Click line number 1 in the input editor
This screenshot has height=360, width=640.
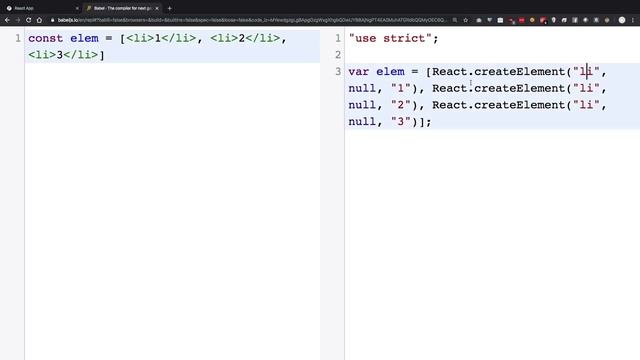[18, 38]
